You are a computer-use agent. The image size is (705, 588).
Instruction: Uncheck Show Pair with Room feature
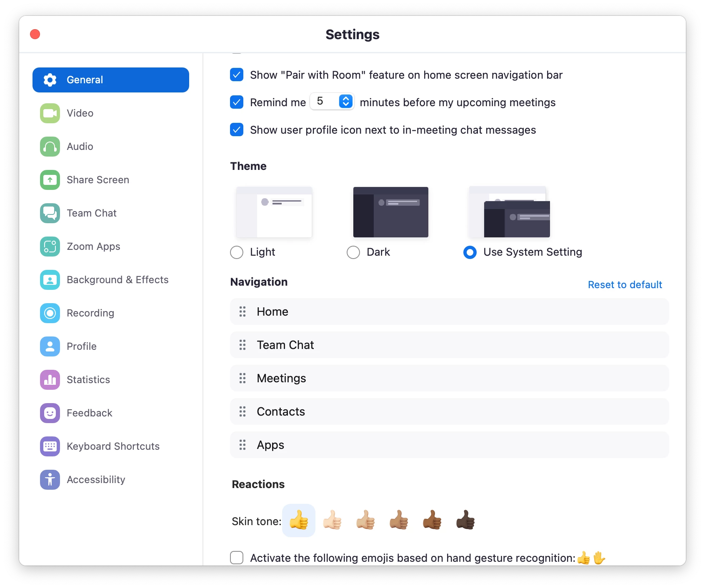click(x=237, y=75)
